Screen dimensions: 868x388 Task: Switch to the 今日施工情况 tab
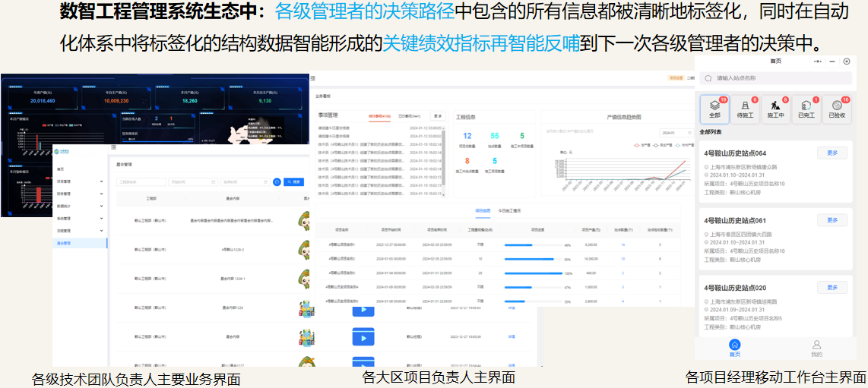click(x=508, y=210)
